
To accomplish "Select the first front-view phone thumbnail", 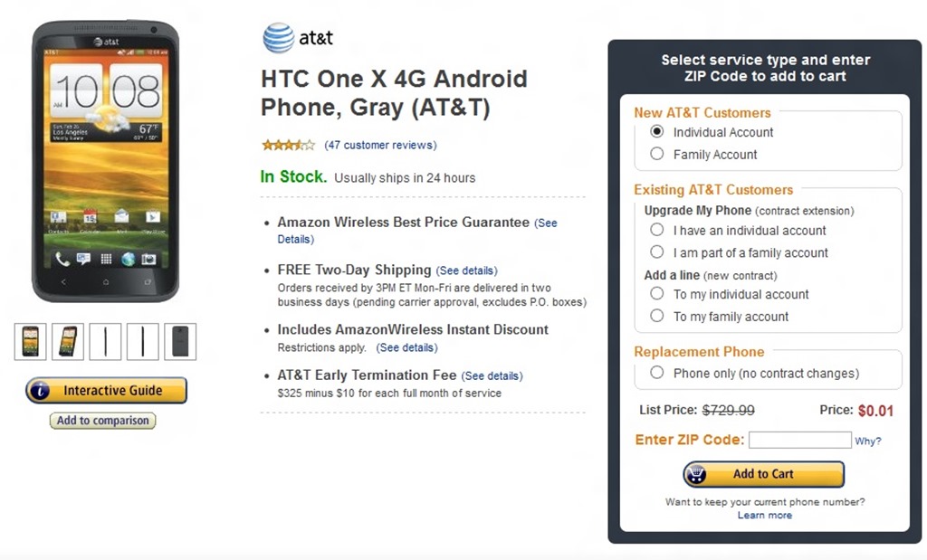I will pyautogui.click(x=30, y=341).
